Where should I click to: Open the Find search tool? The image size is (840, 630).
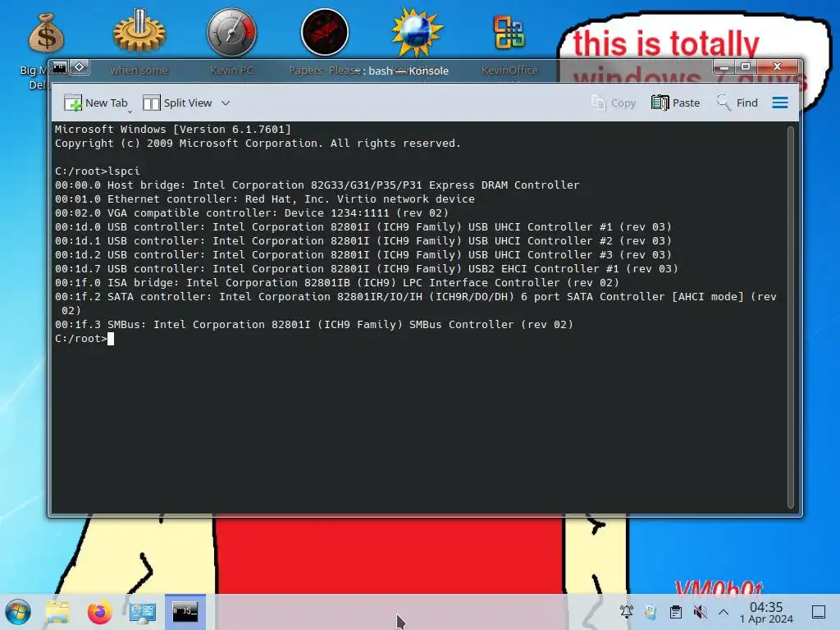click(x=737, y=103)
